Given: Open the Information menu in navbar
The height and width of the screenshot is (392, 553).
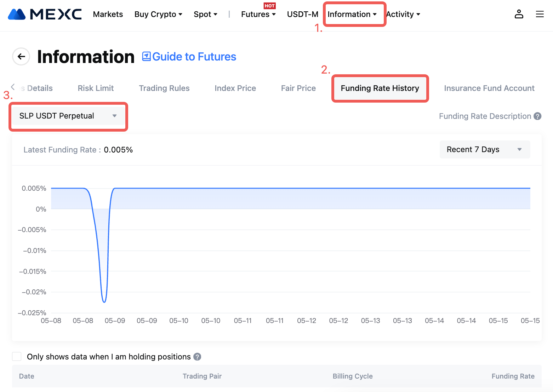Looking at the screenshot, I should click(x=352, y=14).
